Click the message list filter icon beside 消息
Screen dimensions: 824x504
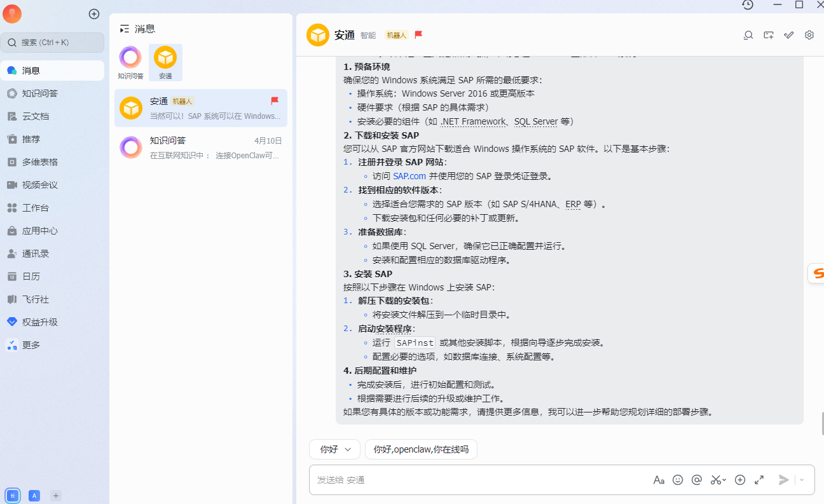125,29
